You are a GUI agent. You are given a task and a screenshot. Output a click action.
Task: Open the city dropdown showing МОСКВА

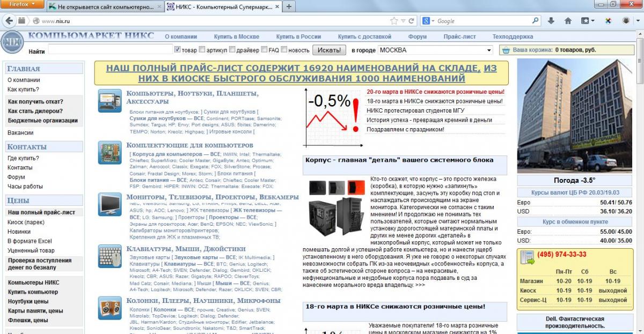[435, 50]
